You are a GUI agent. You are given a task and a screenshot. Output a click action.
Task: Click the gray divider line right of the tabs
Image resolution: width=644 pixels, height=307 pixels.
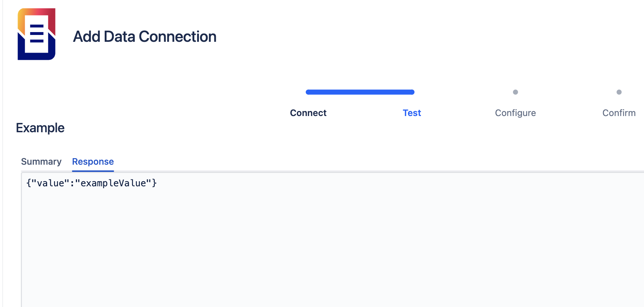(x=360, y=171)
